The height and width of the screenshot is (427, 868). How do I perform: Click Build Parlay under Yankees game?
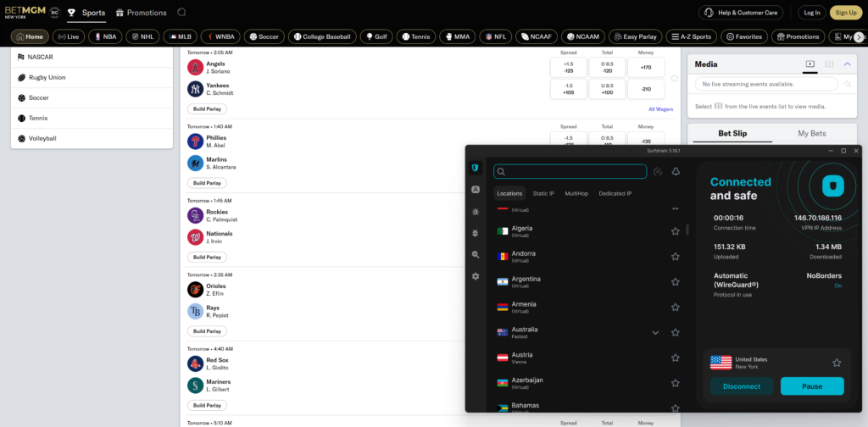coord(207,109)
